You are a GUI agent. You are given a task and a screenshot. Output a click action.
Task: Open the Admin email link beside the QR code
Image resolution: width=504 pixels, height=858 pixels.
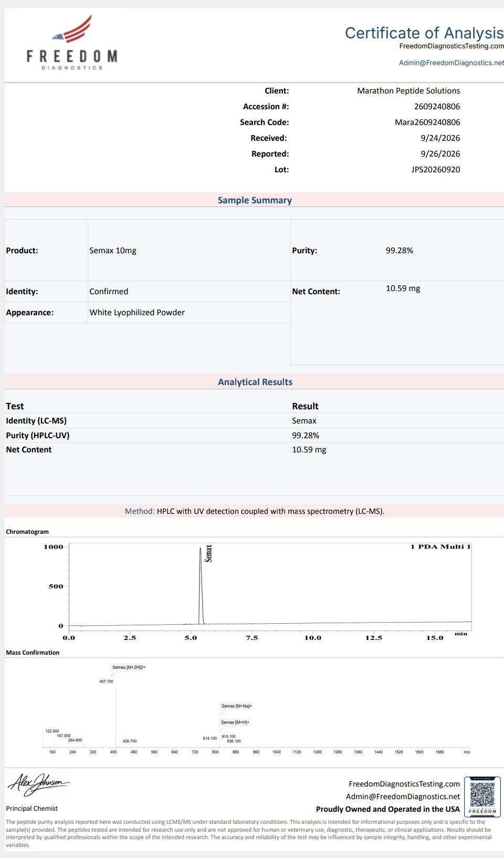403,797
